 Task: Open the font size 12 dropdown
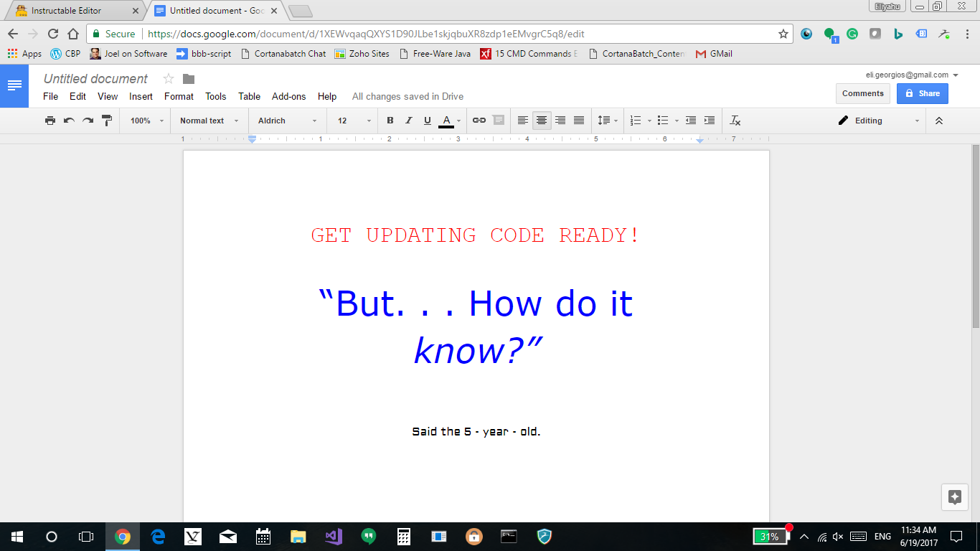[354, 121]
